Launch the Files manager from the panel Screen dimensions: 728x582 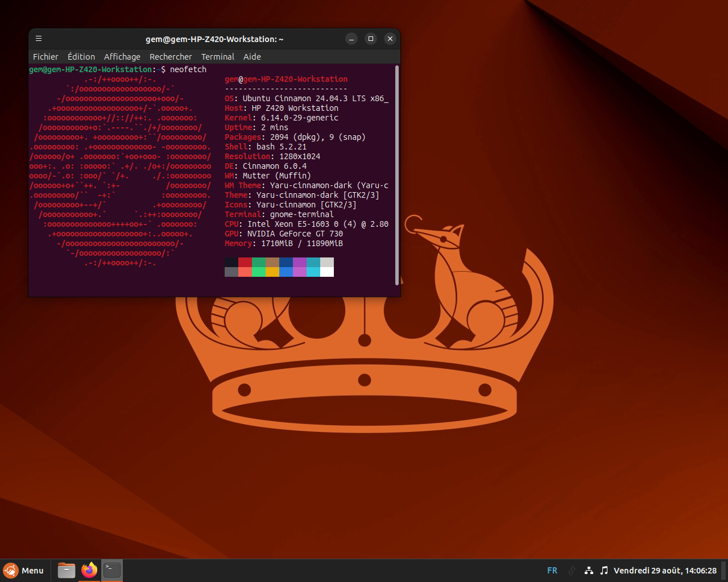(67, 570)
